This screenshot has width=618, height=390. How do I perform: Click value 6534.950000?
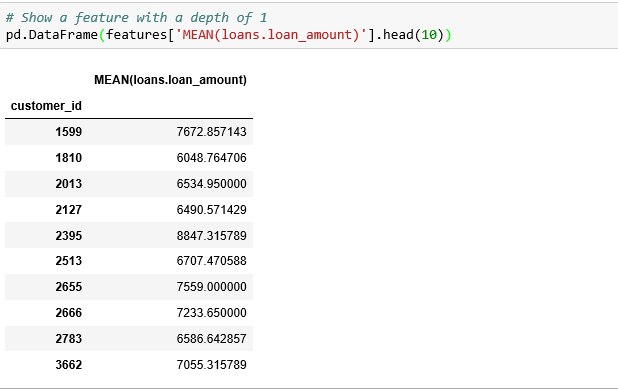(211, 184)
